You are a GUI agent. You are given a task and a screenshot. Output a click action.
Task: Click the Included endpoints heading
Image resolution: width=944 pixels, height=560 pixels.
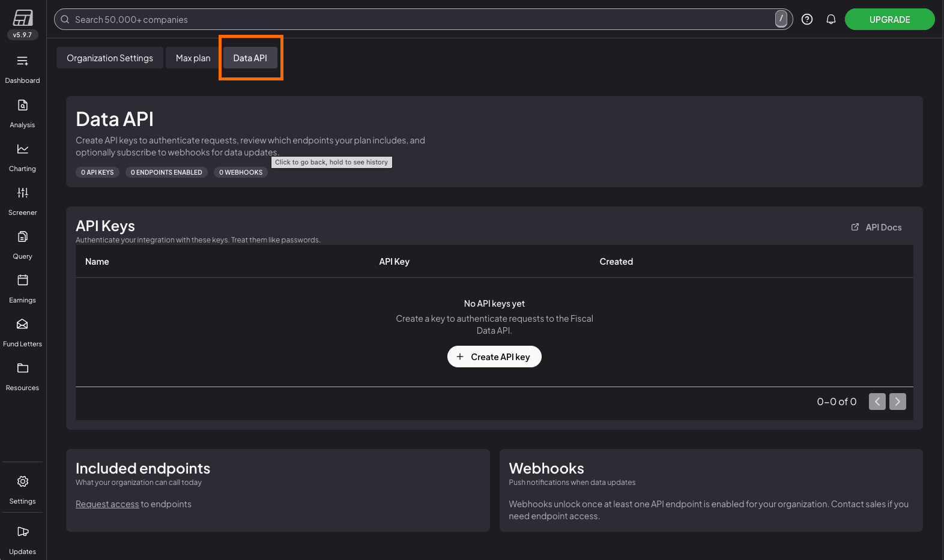click(143, 468)
